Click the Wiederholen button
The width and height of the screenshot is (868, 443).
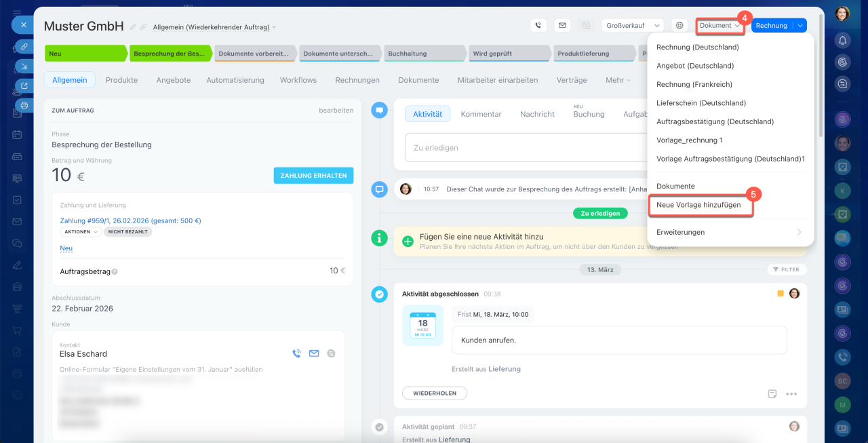(x=434, y=393)
